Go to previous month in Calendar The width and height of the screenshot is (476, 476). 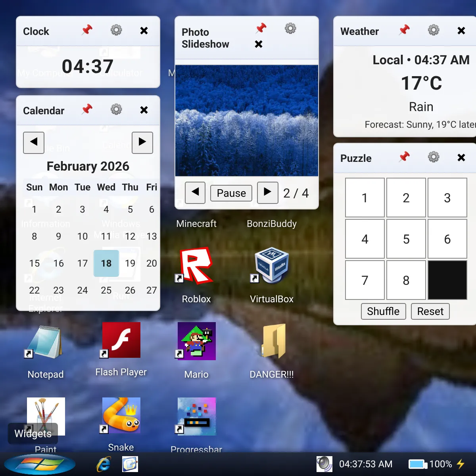34,142
